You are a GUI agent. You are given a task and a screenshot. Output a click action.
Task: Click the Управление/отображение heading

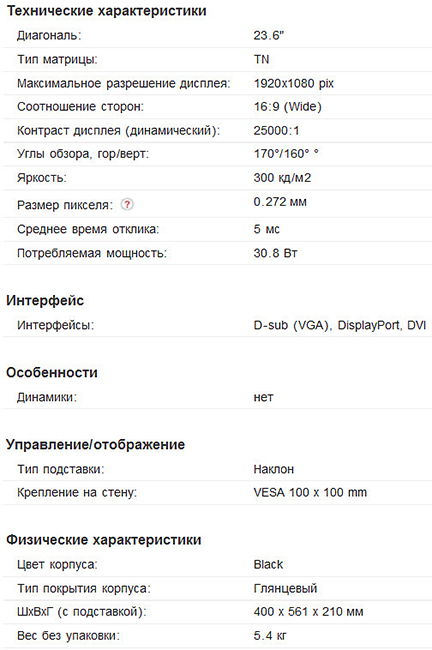click(96, 445)
